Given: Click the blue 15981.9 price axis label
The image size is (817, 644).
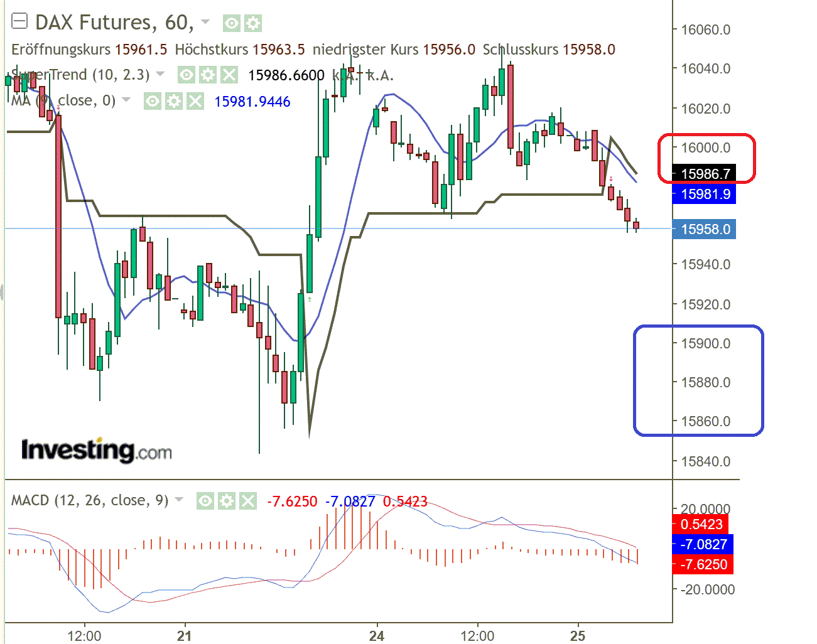Looking at the screenshot, I should click(x=704, y=194).
